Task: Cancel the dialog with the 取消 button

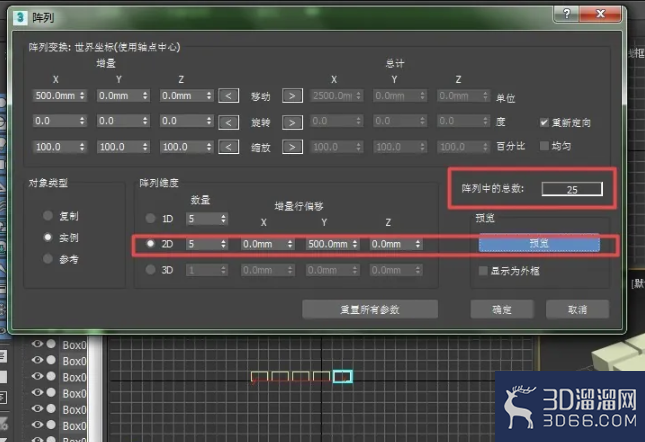Action: (577, 309)
